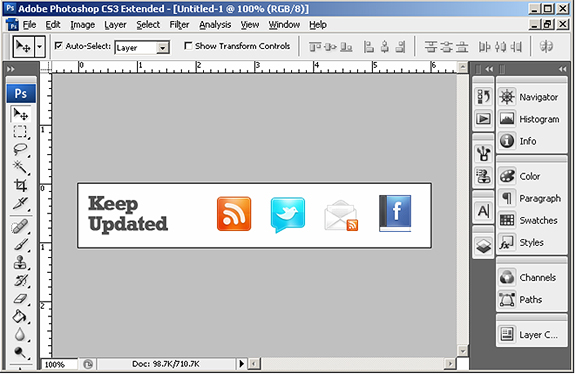The image size is (576, 374).
Task: Open the Character panel icon
Action: [483, 211]
